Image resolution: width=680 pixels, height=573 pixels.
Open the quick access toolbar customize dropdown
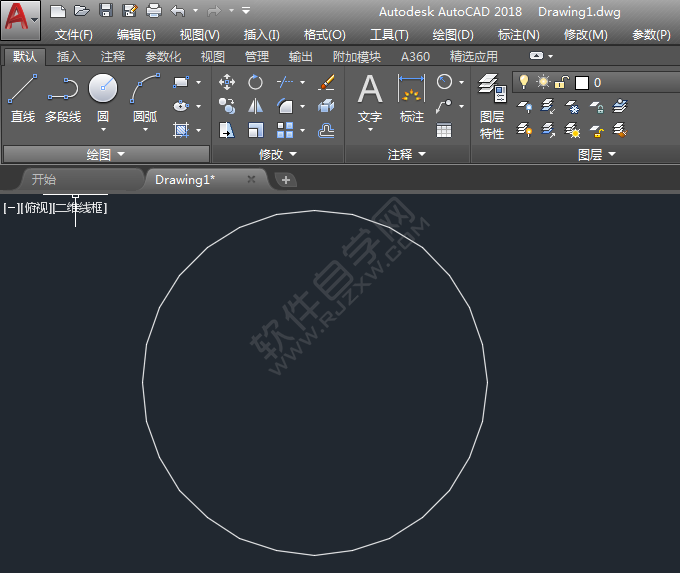(246, 10)
